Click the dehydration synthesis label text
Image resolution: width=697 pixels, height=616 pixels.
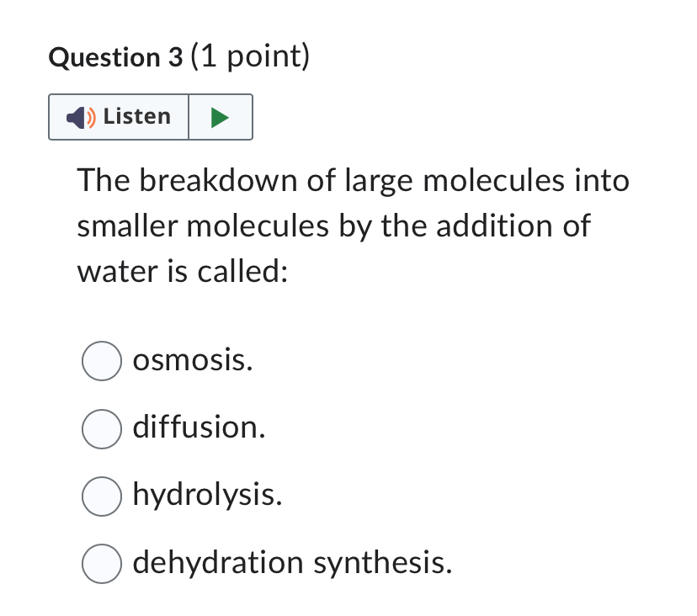291,563
